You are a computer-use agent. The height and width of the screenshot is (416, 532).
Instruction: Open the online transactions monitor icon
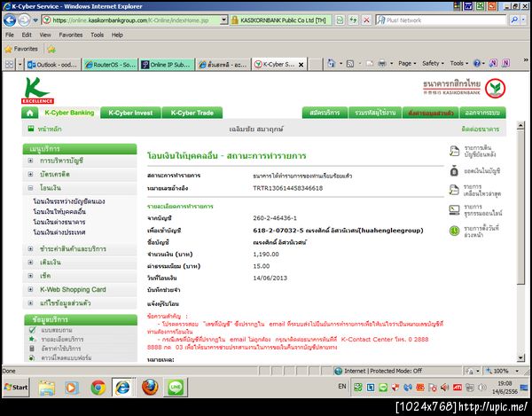coord(454,210)
